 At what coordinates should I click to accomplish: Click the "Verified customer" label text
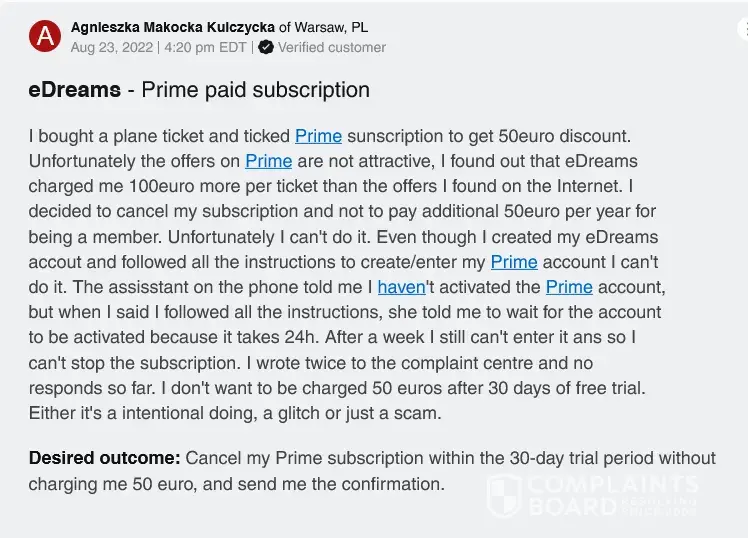331,47
